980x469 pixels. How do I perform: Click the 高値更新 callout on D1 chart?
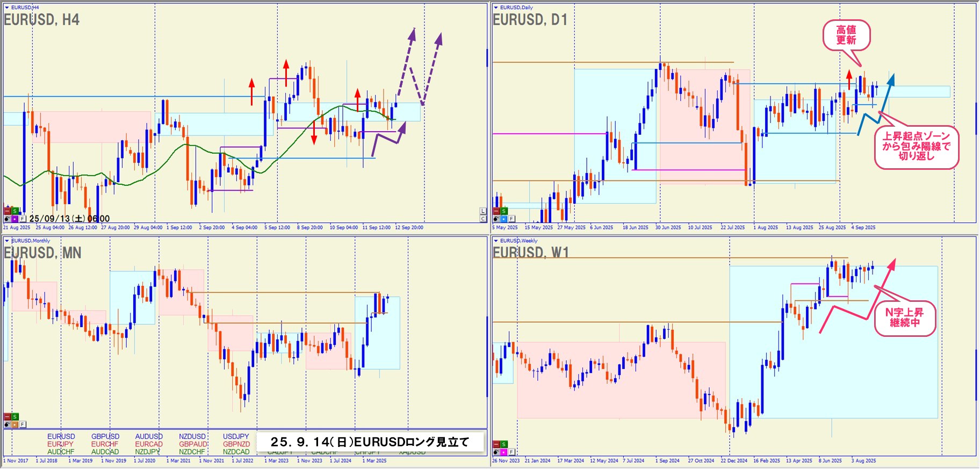point(846,35)
